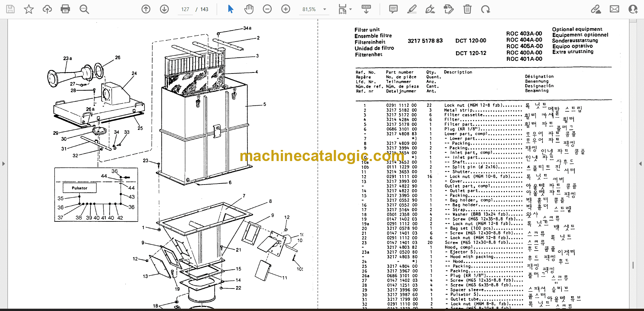Click the "Filter cassette" description
This screenshot has width=644, height=311.
tap(464, 115)
